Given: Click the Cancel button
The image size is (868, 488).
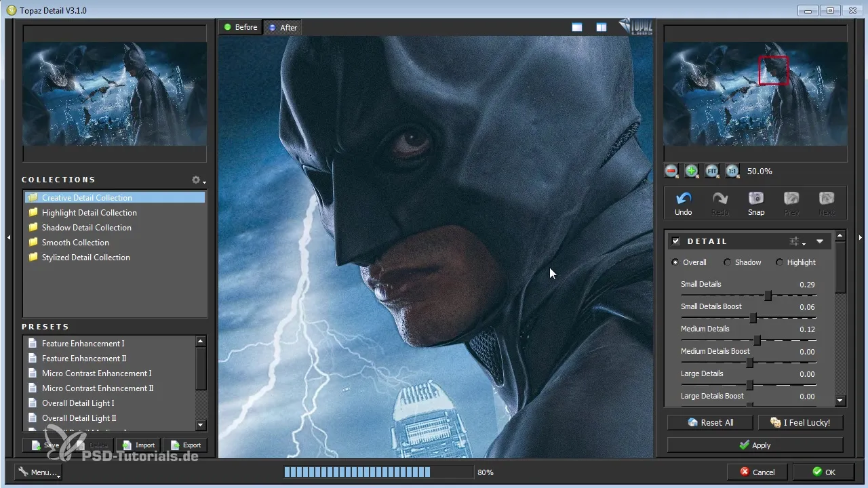Looking at the screenshot, I should (757, 472).
